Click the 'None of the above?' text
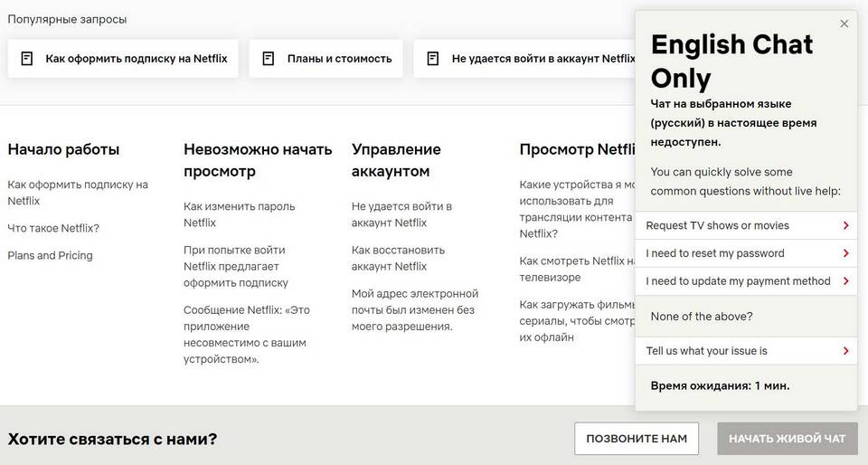 pyautogui.click(x=702, y=316)
